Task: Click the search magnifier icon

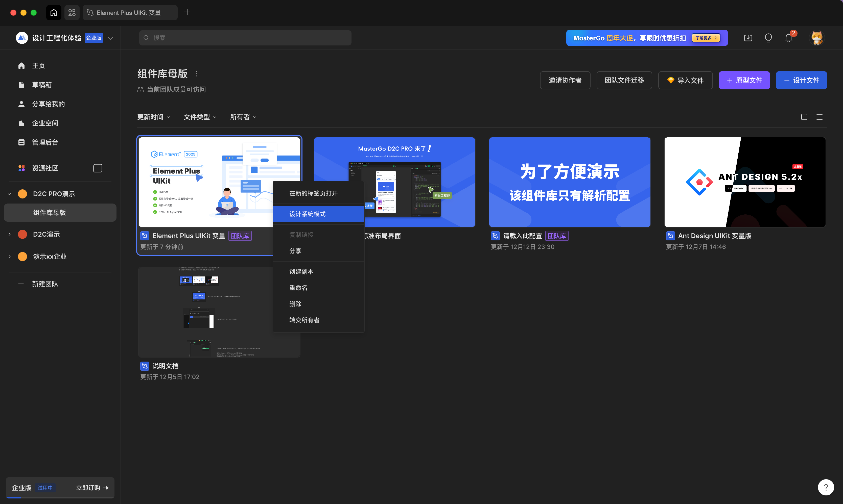Action: [146, 38]
